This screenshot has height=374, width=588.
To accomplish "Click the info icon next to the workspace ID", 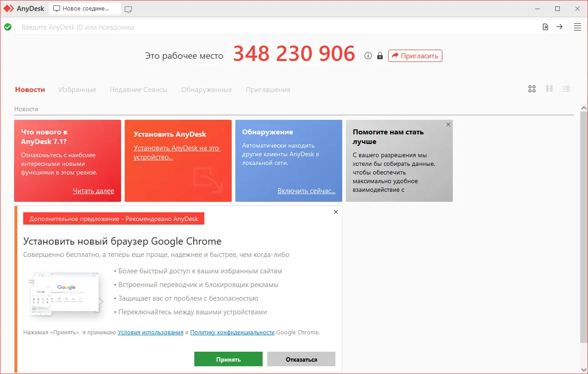I will coord(368,56).
